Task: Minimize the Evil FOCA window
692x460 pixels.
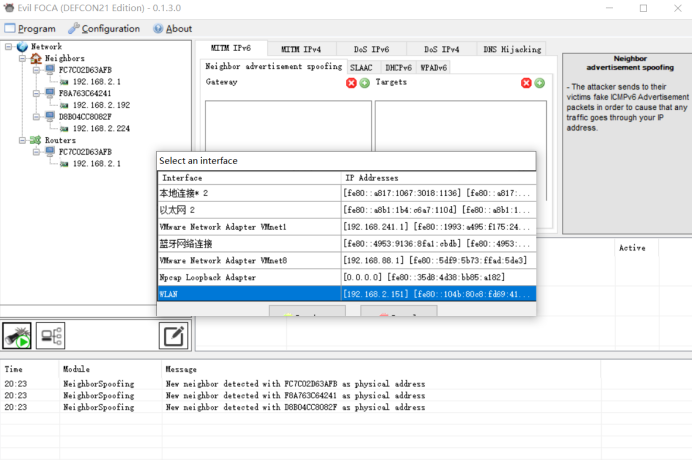Action: (x=609, y=8)
